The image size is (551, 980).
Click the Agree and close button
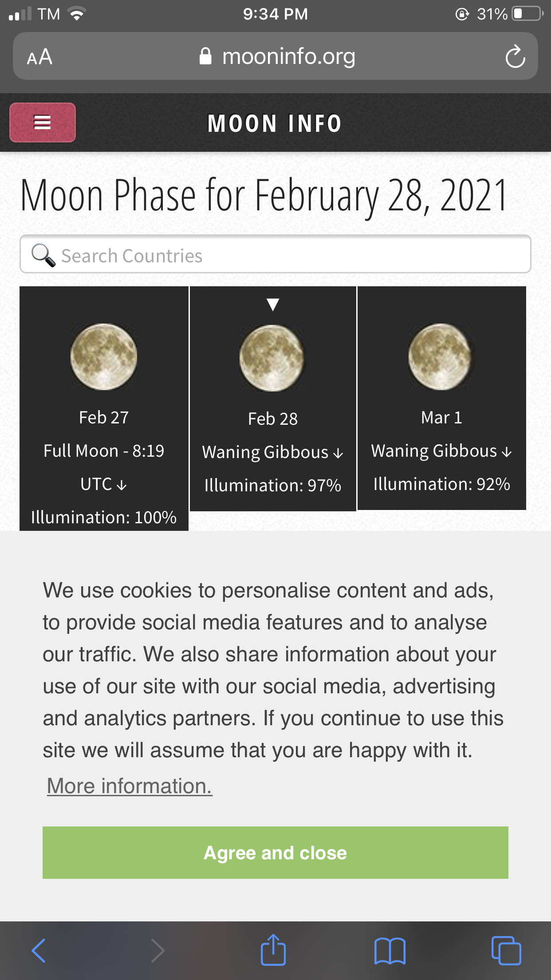coord(275,852)
